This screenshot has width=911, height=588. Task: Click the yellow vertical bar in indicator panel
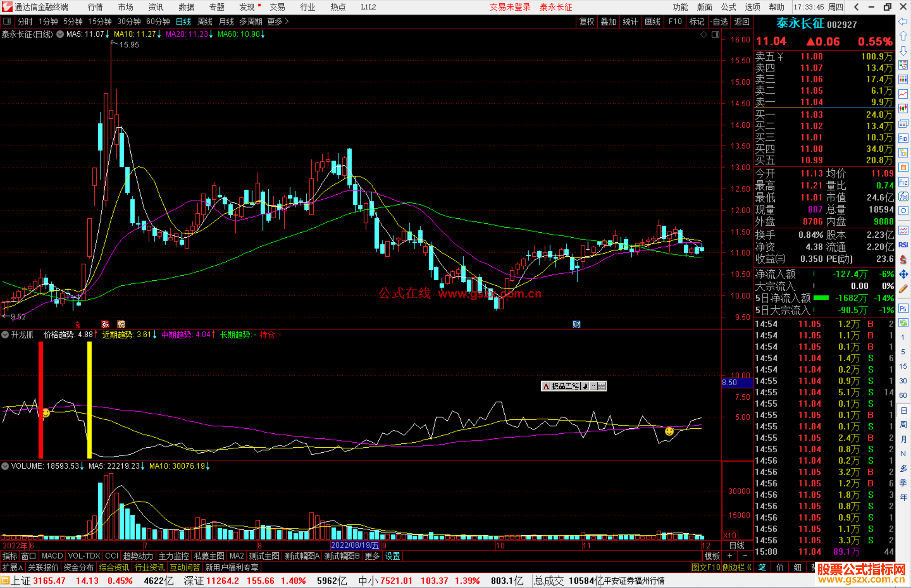89,400
